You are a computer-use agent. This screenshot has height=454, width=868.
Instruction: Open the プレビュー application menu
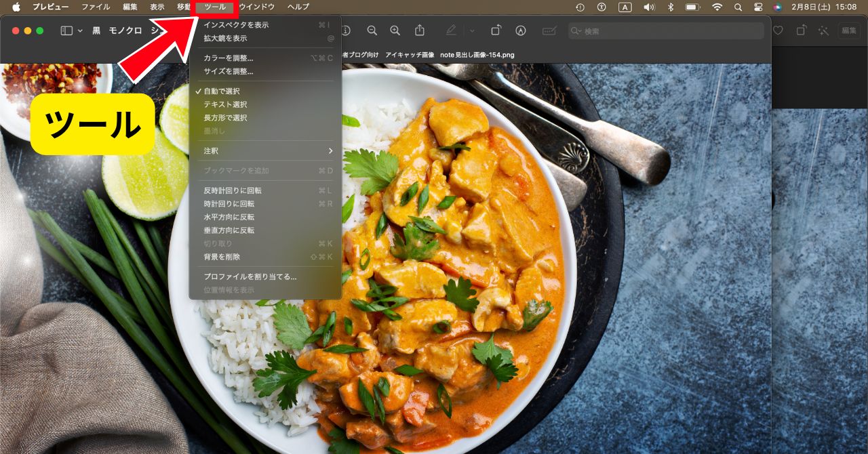point(50,7)
